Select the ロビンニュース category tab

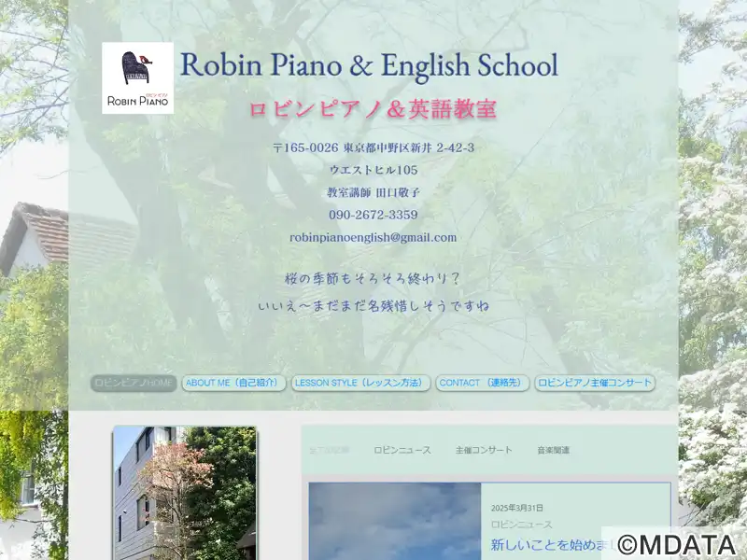coord(402,450)
